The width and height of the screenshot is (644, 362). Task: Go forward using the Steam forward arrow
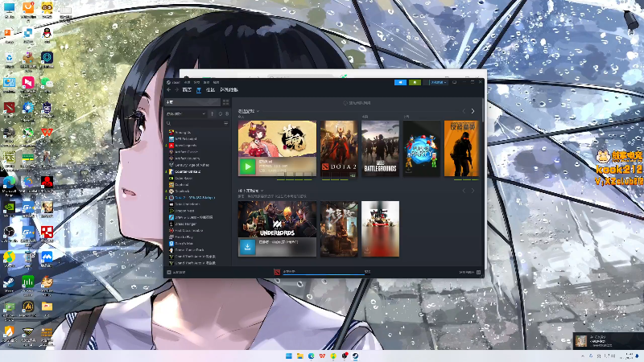coord(176,89)
